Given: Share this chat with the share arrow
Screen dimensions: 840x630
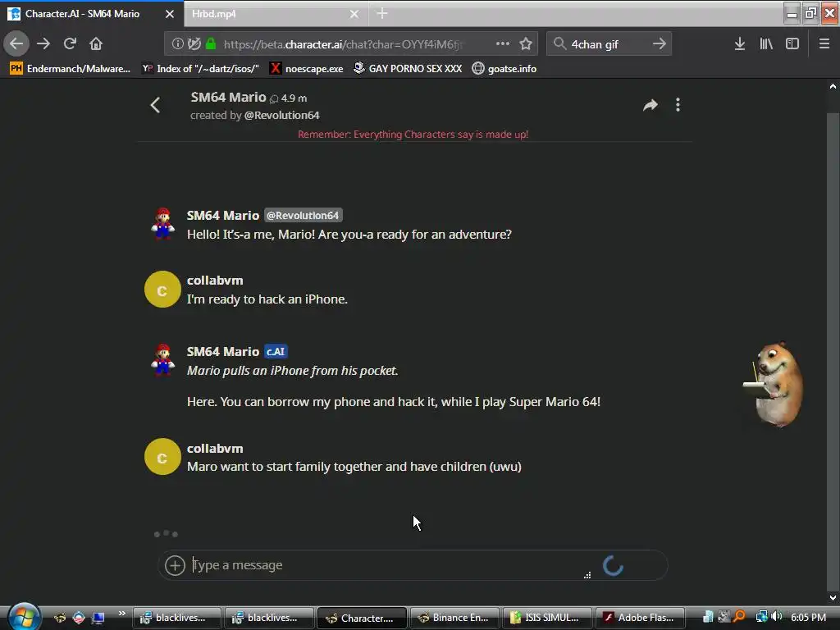Looking at the screenshot, I should [x=651, y=105].
